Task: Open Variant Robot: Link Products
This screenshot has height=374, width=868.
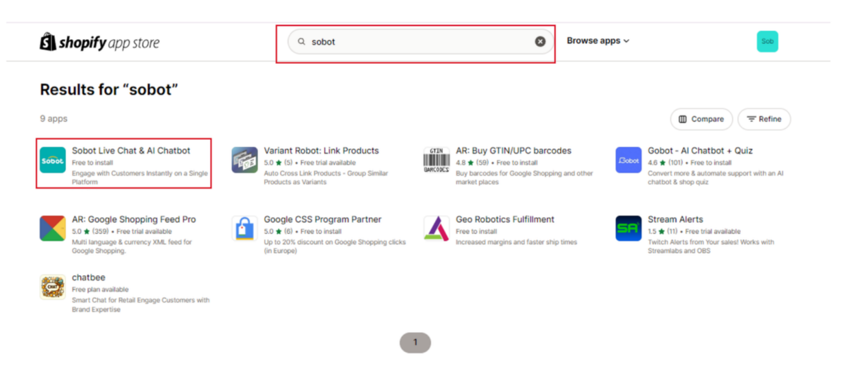Action: pyautogui.click(x=321, y=151)
